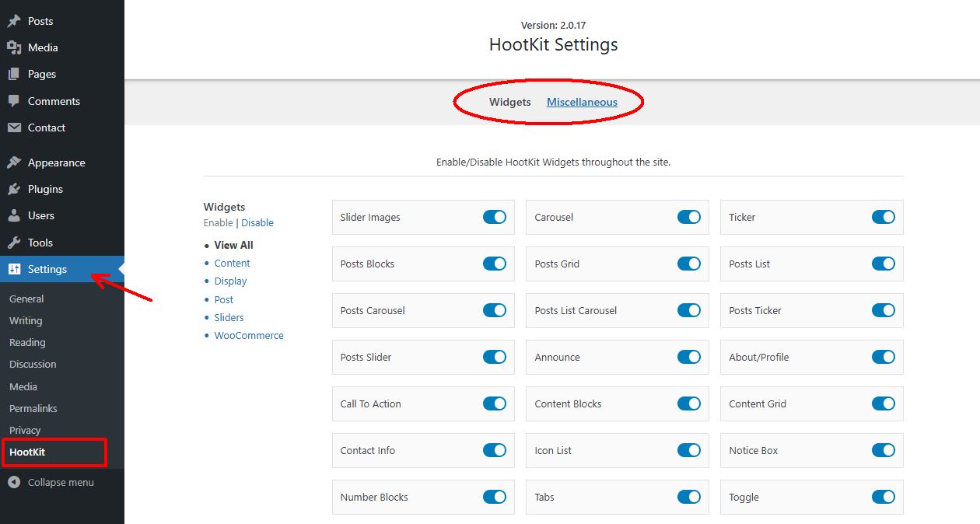Image resolution: width=980 pixels, height=524 pixels.
Task: Click the Collapse menu button
Action: (x=62, y=482)
